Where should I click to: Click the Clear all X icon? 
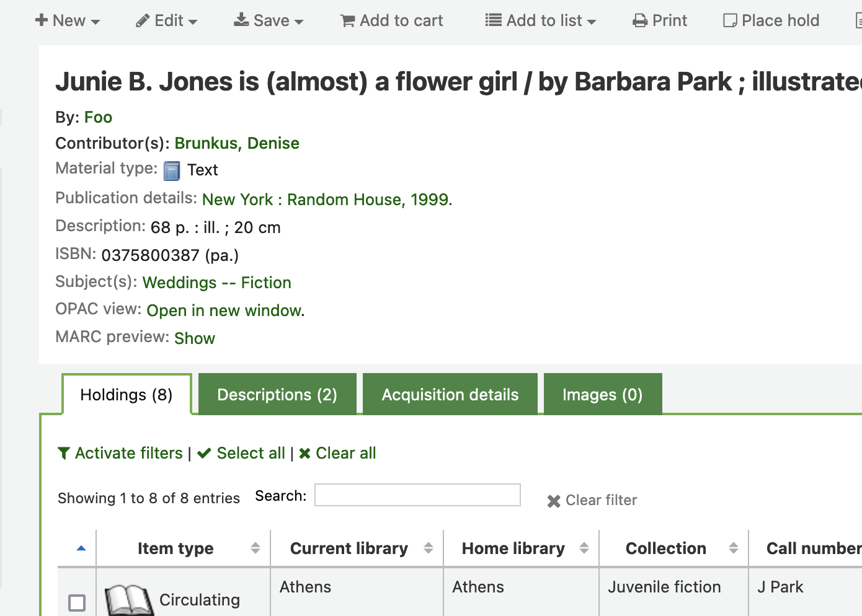pyautogui.click(x=304, y=454)
